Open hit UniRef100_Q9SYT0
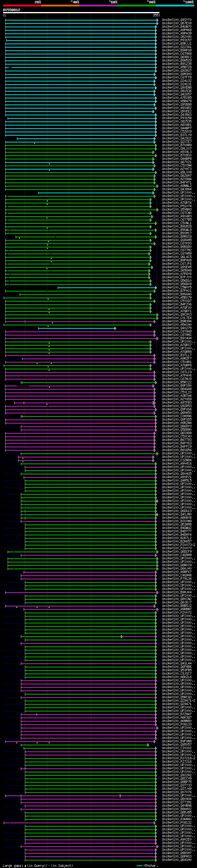The height and width of the screenshot is (868, 197). coord(176,20)
